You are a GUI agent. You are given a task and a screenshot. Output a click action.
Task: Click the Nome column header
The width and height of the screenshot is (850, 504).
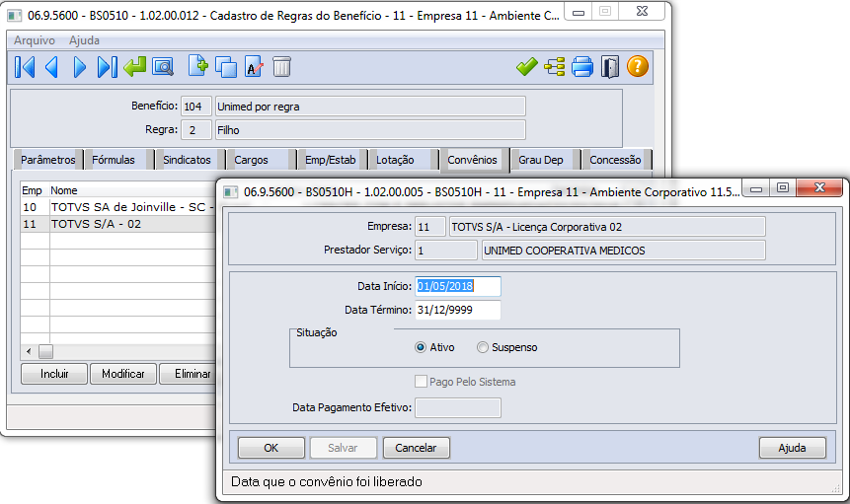click(132, 190)
